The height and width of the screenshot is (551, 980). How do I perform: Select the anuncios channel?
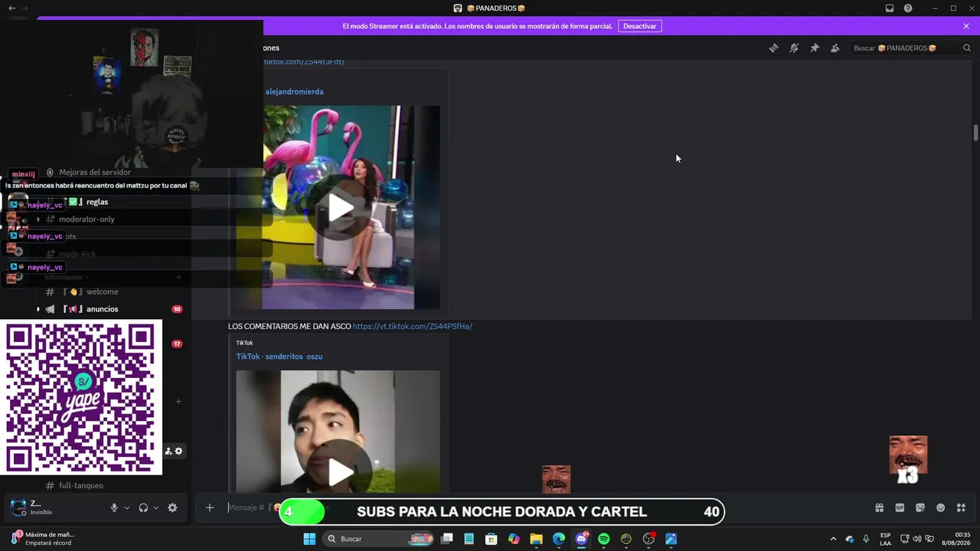(x=102, y=309)
